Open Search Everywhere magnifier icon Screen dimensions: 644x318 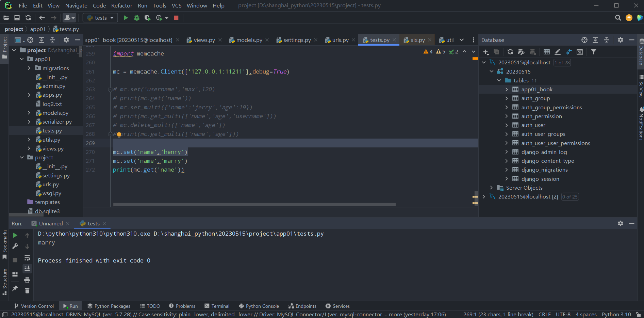click(618, 18)
